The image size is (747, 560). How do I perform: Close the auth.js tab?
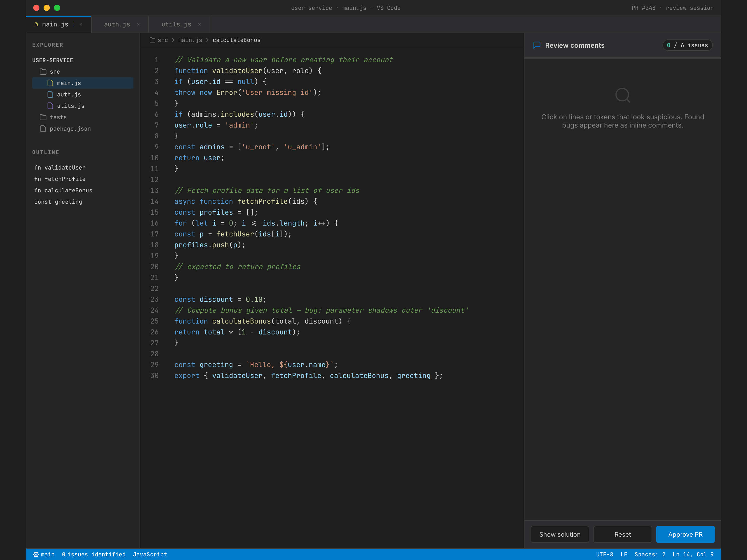(138, 24)
